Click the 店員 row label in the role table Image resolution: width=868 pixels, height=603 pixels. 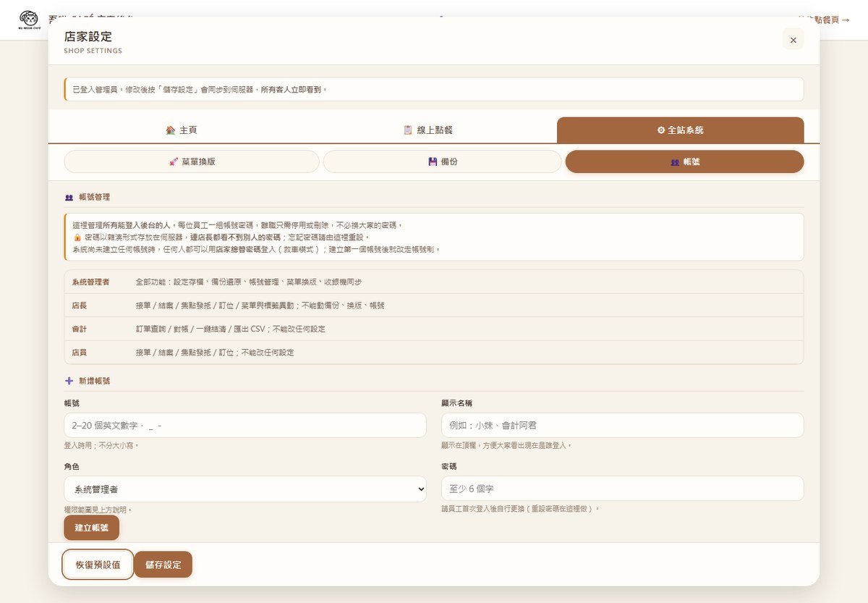80,353
